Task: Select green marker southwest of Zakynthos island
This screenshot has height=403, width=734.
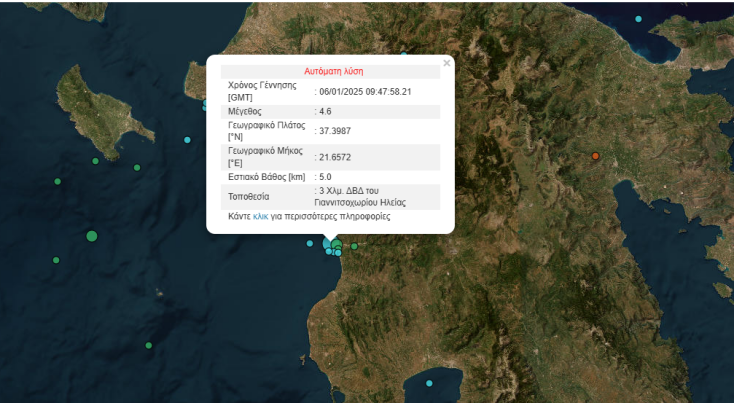Action: coord(58,181)
